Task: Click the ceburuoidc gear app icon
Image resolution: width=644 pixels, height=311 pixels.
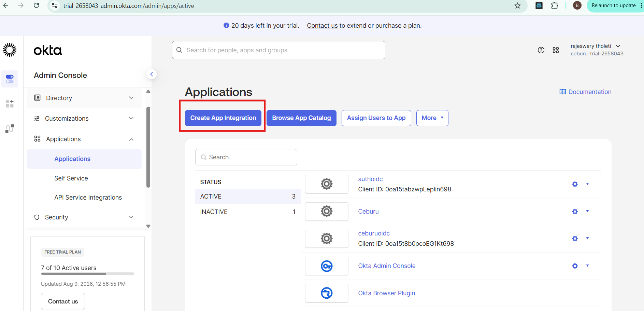Action: (x=327, y=239)
